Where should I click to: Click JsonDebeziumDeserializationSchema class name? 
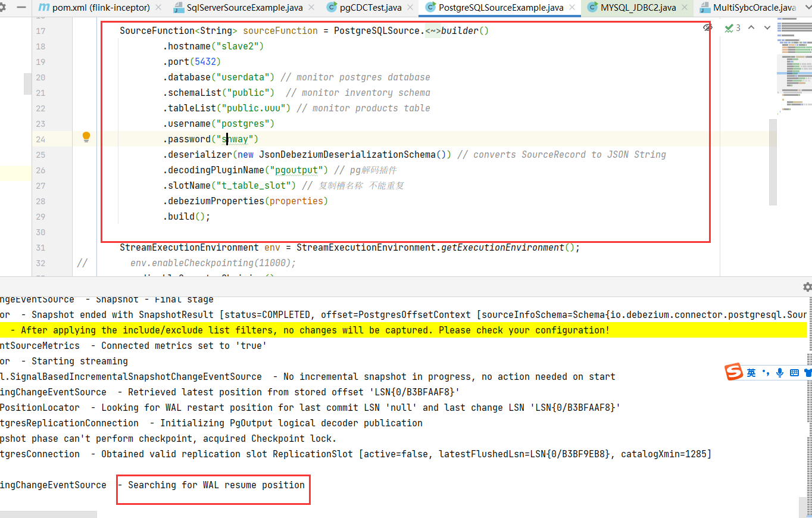[347, 155]
